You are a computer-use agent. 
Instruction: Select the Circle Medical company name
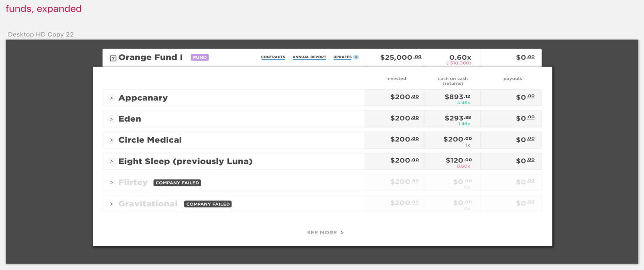[150, 140]
